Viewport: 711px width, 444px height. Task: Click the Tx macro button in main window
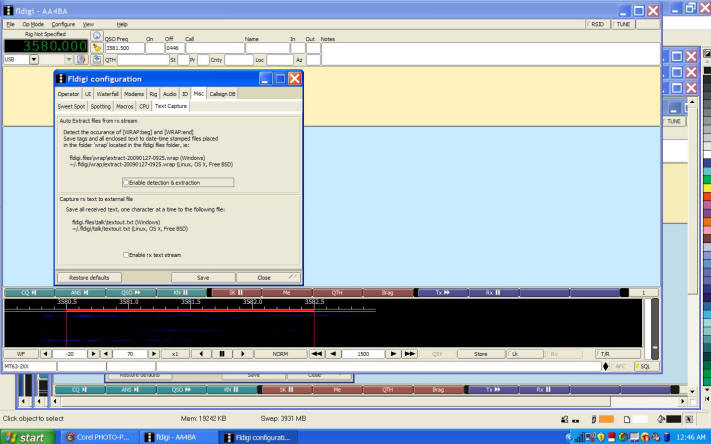tap(443, 293)
